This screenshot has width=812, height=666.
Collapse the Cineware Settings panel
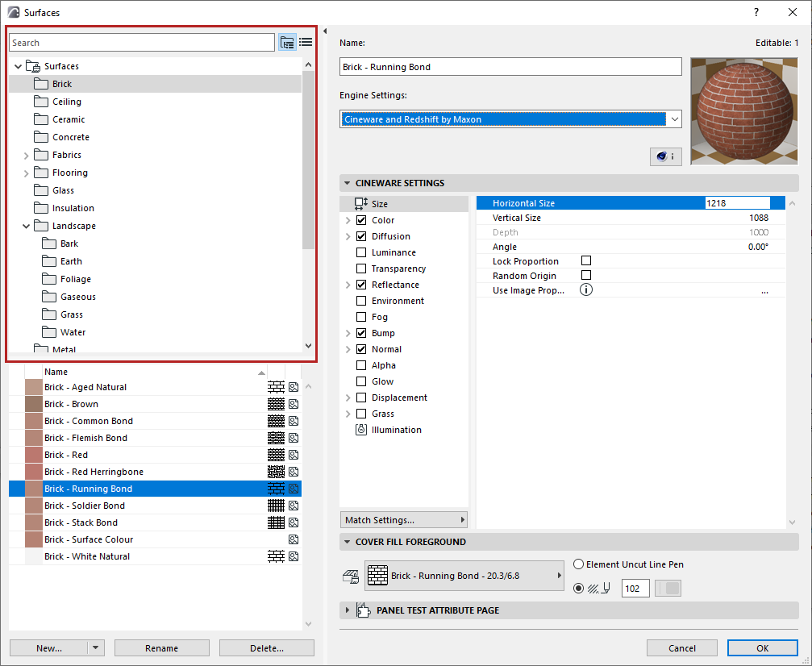pyautogui.click(x=347, y=183)
